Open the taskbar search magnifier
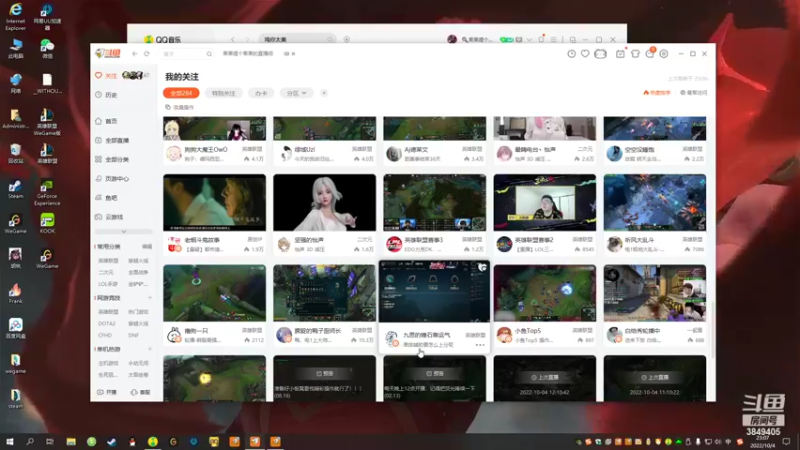 tap(30, 441)
